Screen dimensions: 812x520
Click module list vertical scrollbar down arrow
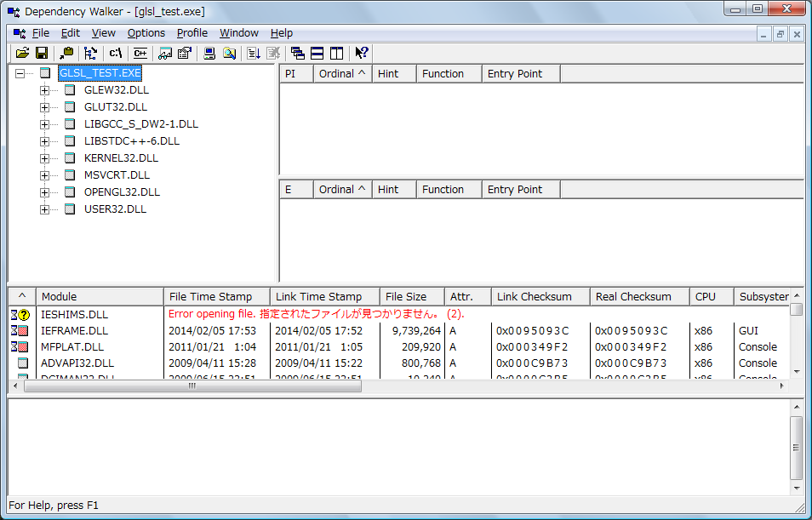[797, 372]
